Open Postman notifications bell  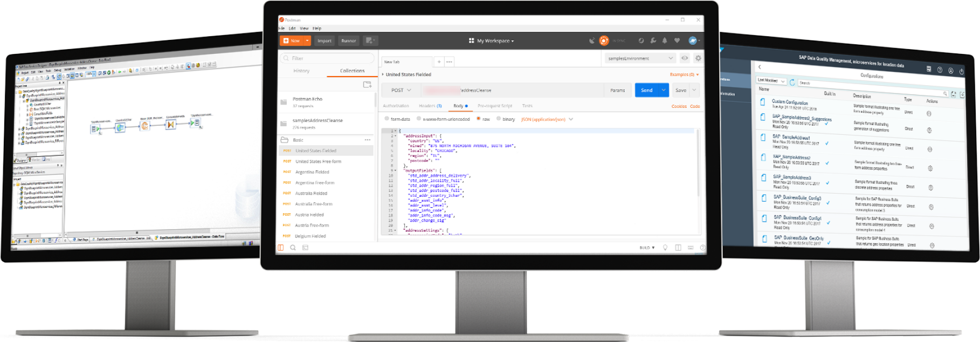665,40
